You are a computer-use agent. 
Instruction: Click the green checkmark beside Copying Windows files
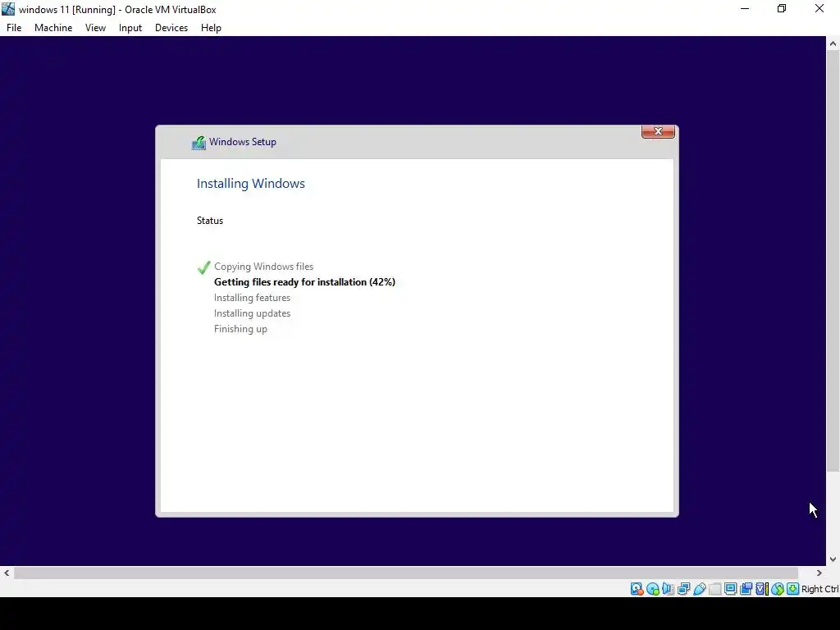203,267
